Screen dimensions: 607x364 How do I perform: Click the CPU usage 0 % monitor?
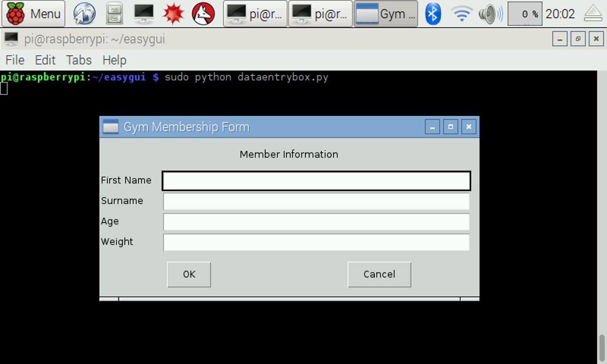525,13
